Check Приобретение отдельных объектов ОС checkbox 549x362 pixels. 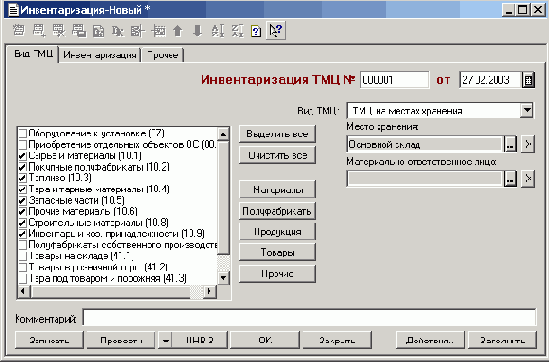click(x=23, y=145)
